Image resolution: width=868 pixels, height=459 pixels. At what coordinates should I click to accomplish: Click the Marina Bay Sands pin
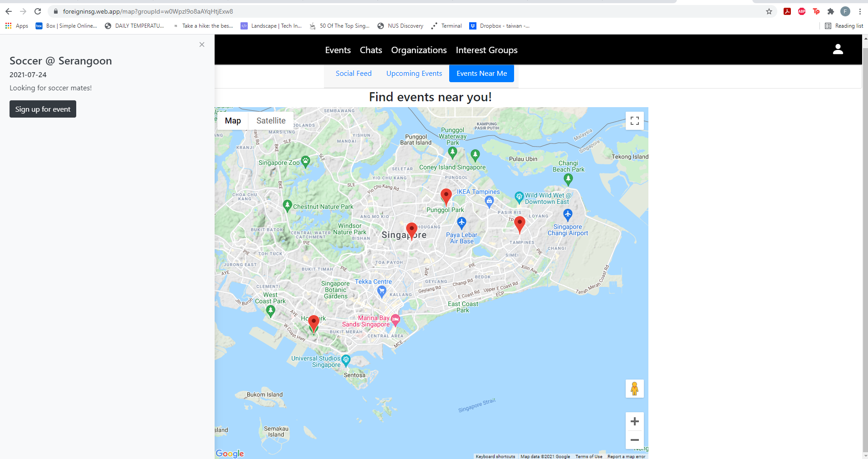coord(395,321)
